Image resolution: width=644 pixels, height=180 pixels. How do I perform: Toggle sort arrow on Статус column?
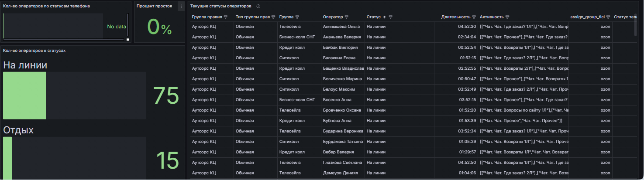pos(384,17)
